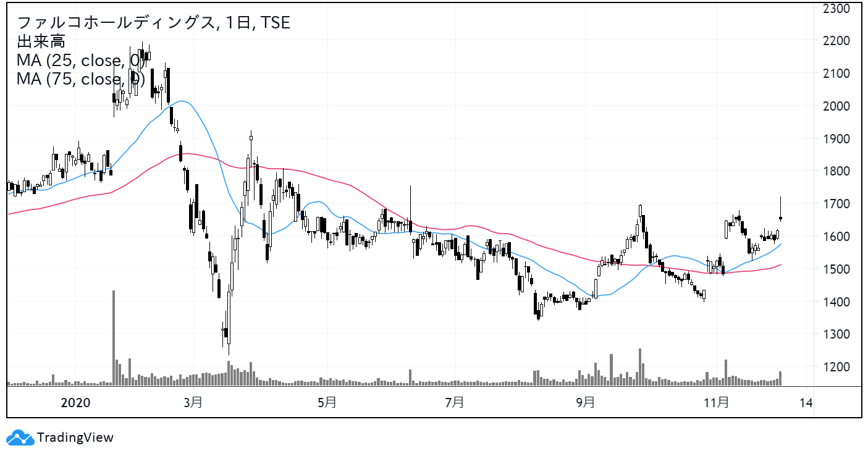Select the MA (75, close, 0) legend

[x=80, y=79]
